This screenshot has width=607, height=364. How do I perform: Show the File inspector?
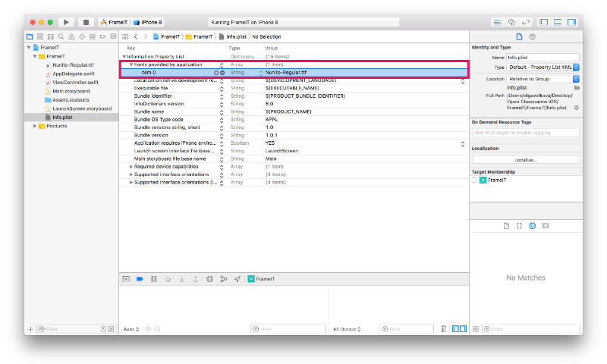[519, 36]
